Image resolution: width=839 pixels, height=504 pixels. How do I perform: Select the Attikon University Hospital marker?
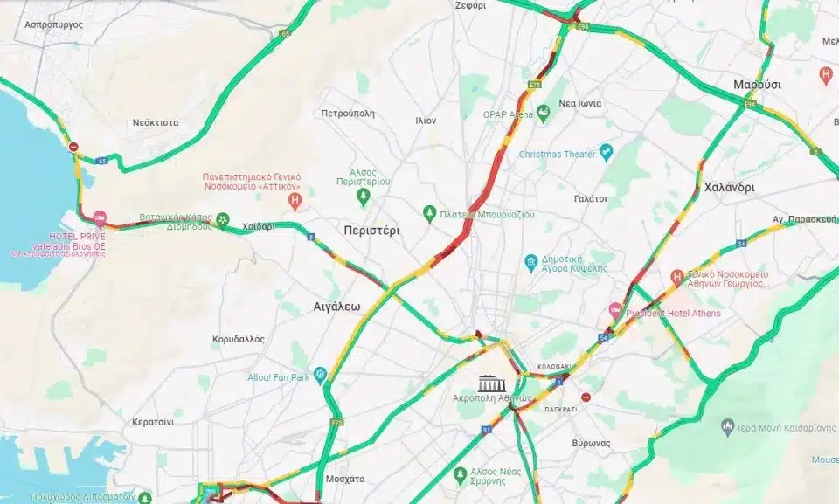click(x=295, y=201)
